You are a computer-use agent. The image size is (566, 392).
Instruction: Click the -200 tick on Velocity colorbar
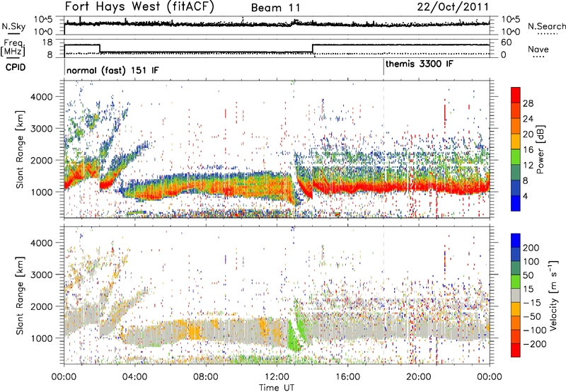[x=535, y=344]
